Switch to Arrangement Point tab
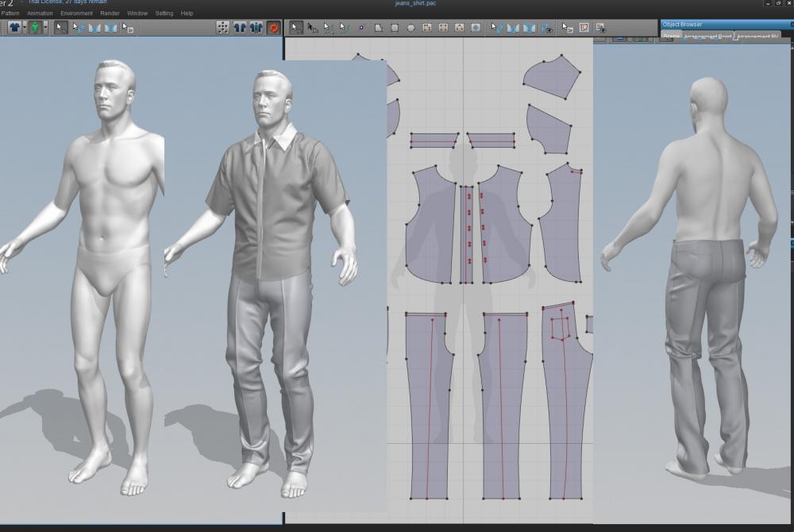794x532 pixels. pos(707,37)
